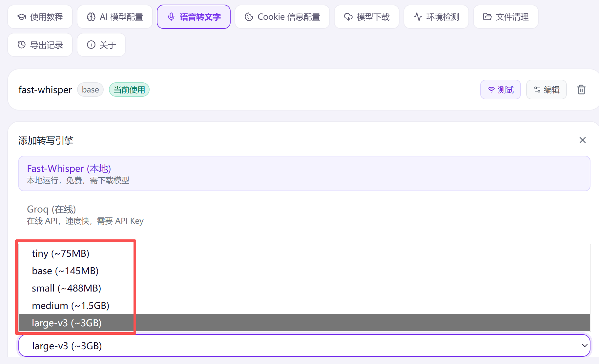Click the 当前使用 status badge

click(x=129, y=90)
